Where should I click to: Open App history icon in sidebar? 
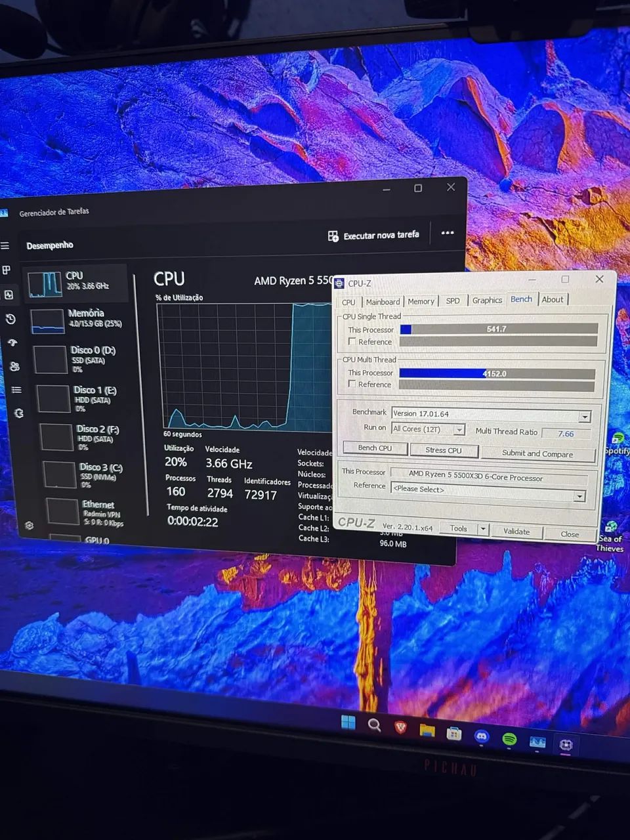pos(10,319)
